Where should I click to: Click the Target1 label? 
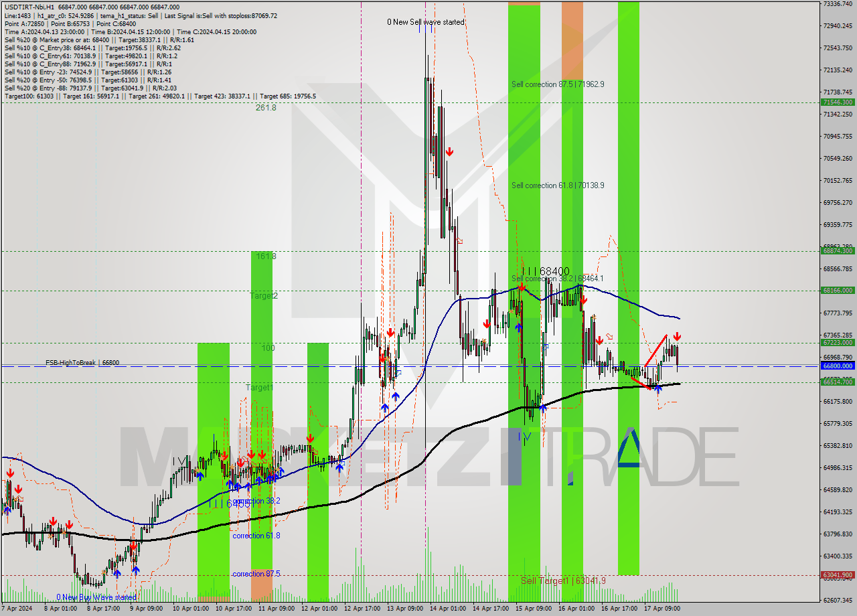[x=259, y=388]
